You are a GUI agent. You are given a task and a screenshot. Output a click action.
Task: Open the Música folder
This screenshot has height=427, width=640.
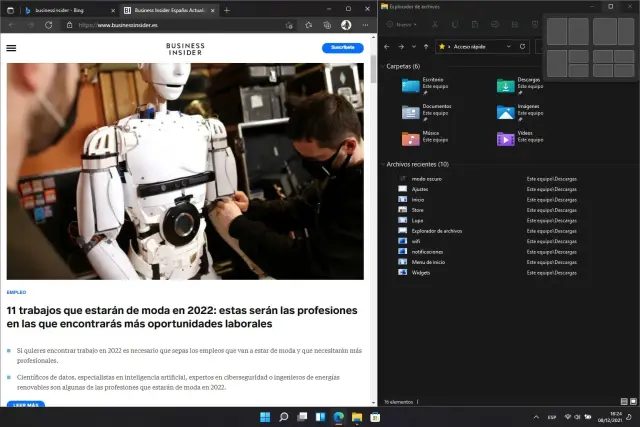coord(411,139)
